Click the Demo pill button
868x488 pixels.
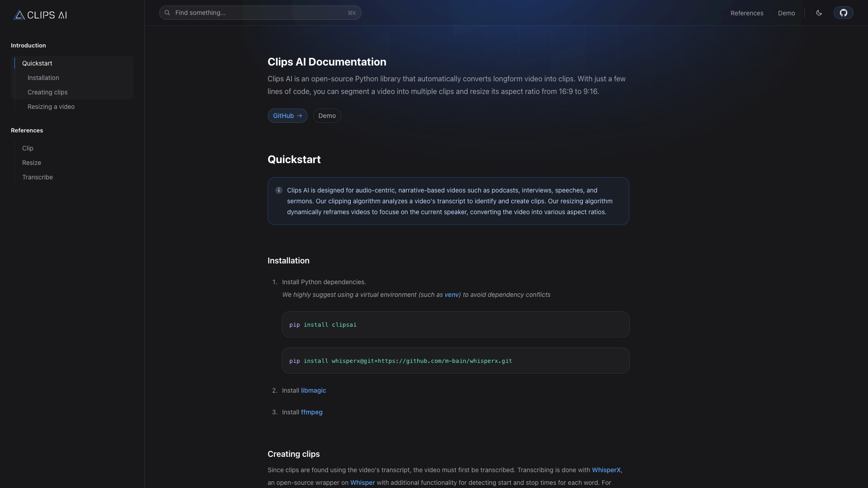(327, 116)
